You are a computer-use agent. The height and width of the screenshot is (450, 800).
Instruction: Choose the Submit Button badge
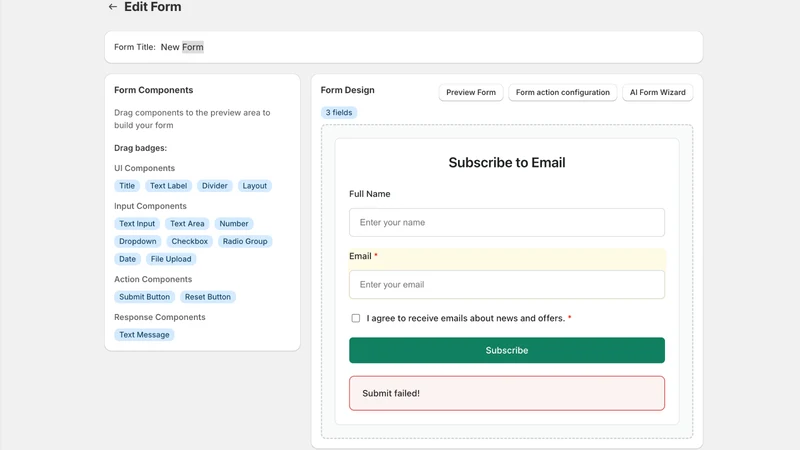pyautogui.click(x=144, y=297)
